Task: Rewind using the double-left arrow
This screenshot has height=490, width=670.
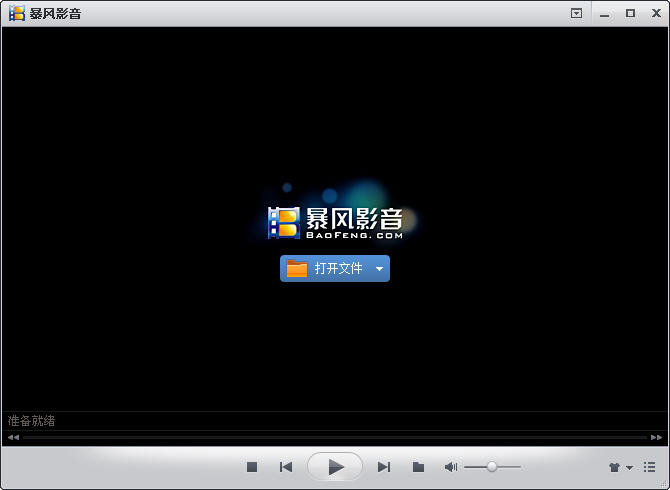Action: coord(13,437)
